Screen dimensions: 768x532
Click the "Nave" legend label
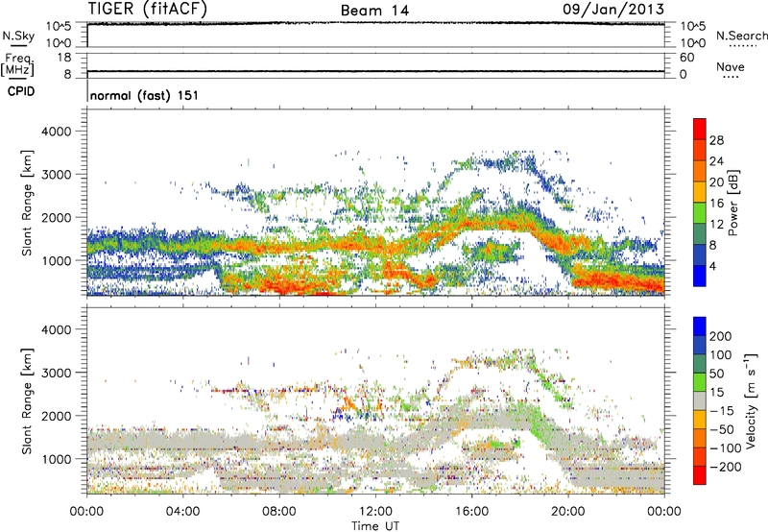click(x=731, y=66)
